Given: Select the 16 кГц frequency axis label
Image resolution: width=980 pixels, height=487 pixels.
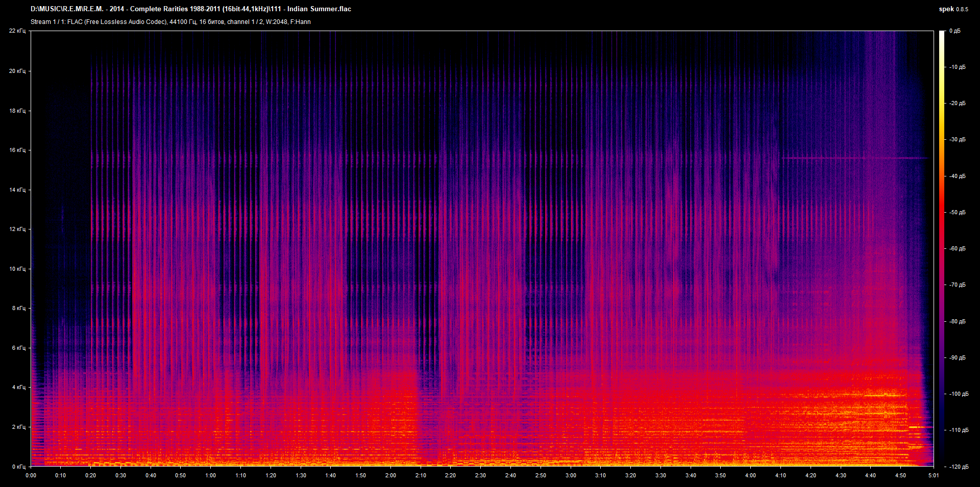Looking at the screenshot, I should tap(17, 150).
